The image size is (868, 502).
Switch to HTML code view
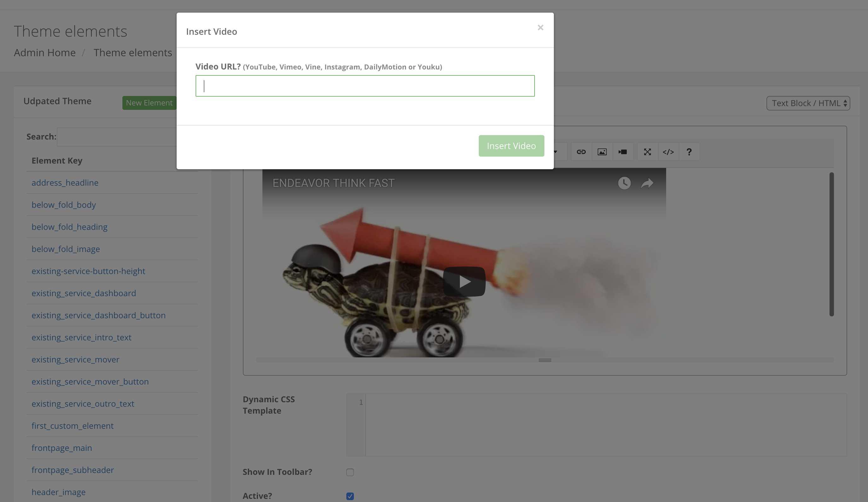(668, 152)
